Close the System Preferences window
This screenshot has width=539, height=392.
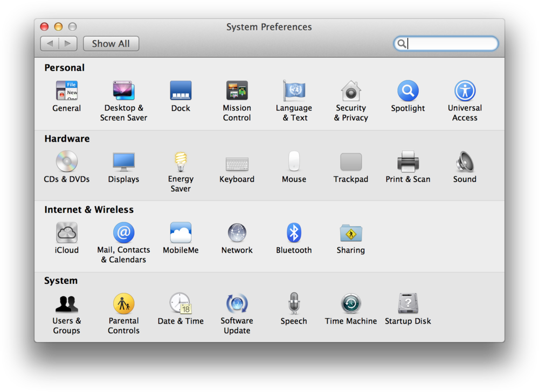pos(44,27)
